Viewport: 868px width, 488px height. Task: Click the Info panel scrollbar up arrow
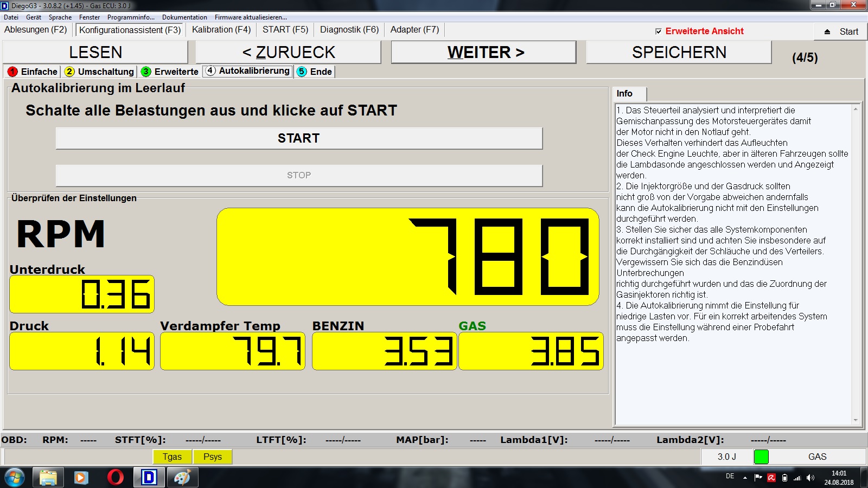(x=856, y=109)
